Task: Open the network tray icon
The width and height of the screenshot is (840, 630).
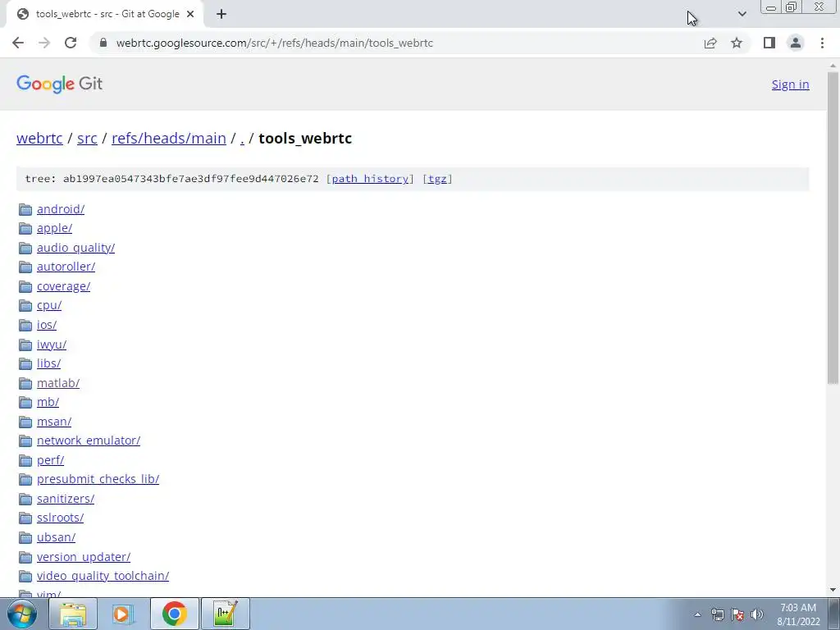Action: click(x=717, y=614)
